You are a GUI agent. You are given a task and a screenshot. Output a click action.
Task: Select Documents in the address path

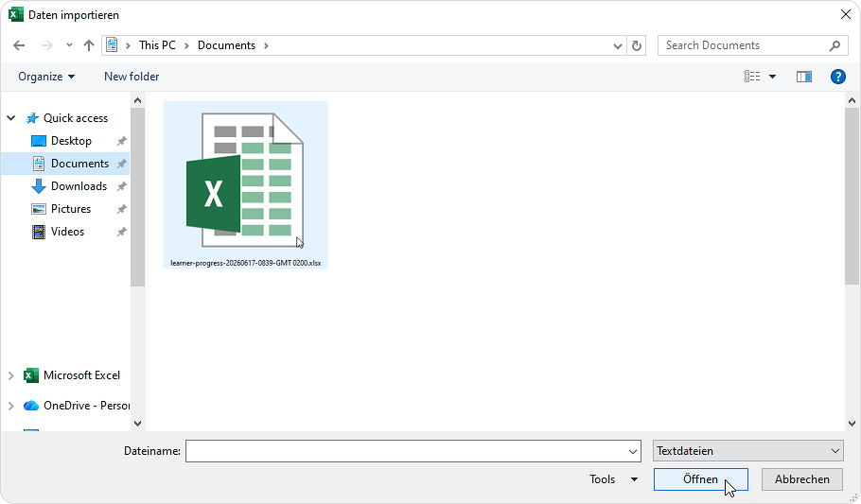226,45
